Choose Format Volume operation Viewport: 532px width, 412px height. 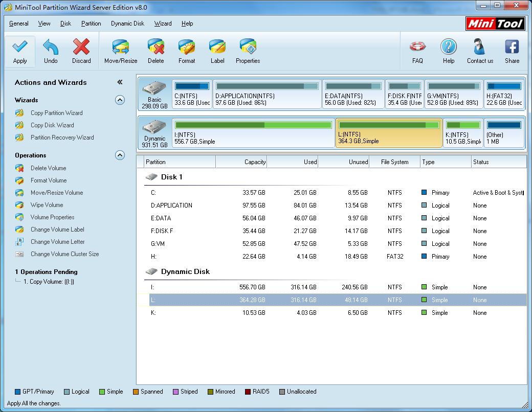click(x=49, y=180)
